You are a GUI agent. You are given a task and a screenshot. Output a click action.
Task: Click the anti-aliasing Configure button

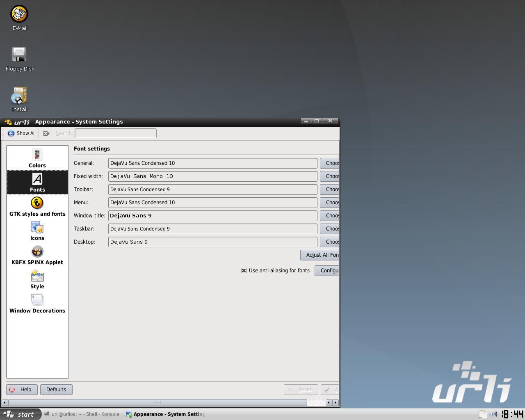pos(327,271)
